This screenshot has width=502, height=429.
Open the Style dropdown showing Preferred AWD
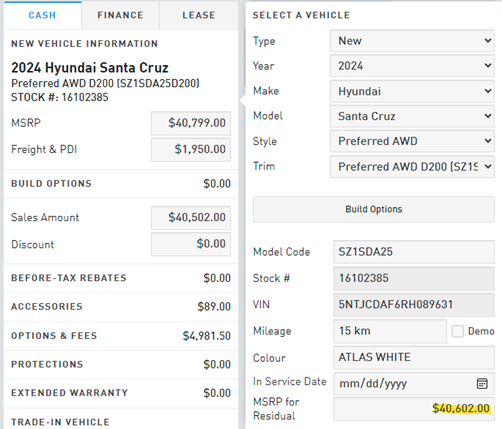[412, 141]
